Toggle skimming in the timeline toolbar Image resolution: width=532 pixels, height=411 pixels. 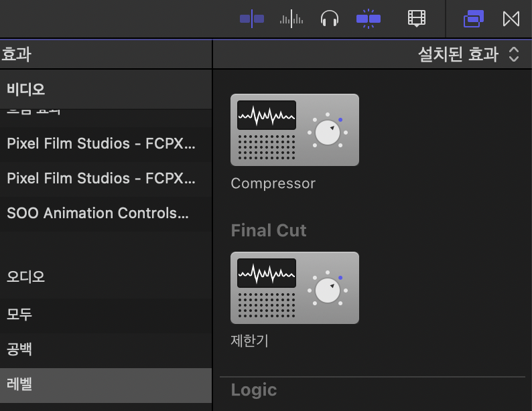pyautogui.click(x=252, y=19)
